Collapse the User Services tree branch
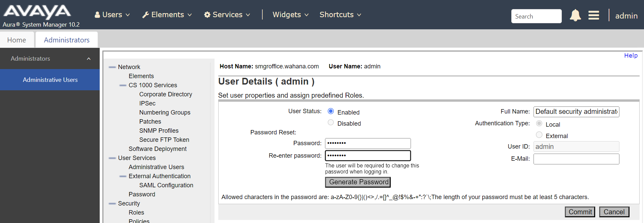The height and width of the screenshot is (223, 644). (112, 158)
